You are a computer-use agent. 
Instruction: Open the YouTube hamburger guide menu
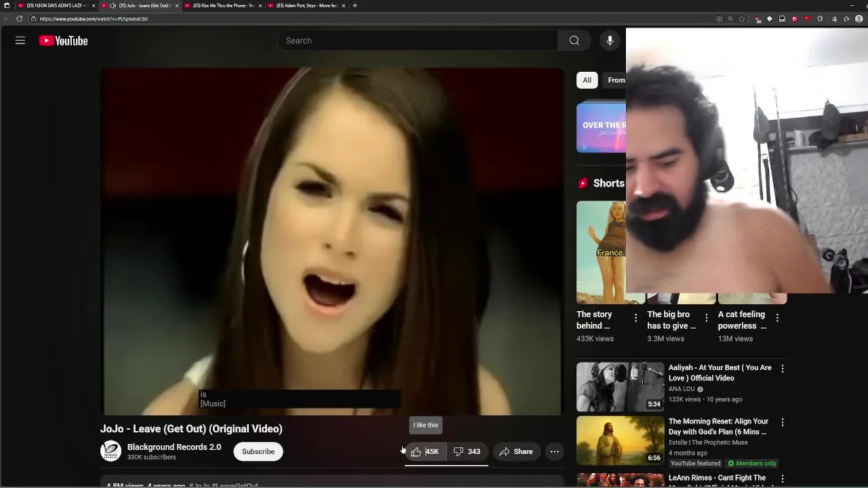[x=20, y=41]
